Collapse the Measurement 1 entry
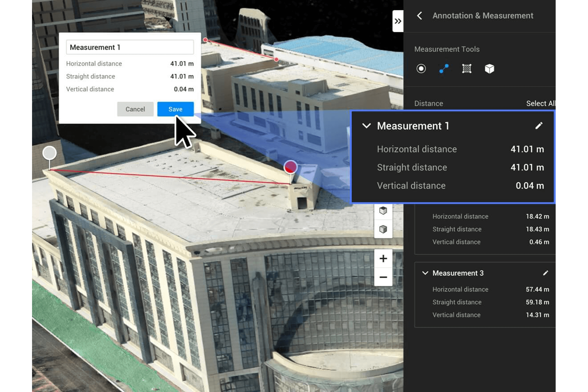The width and height of the screenshot is (588, 392). click(x=366, y=126)
